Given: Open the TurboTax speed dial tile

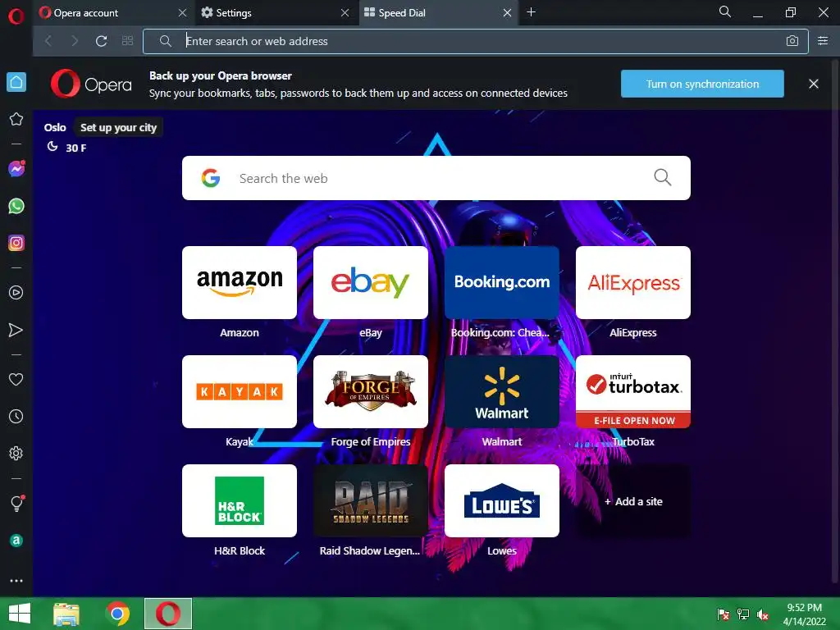Looking at the screenshot, I should 633,391.
